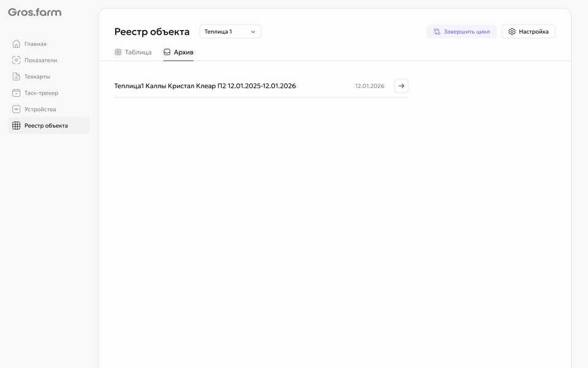Viewport: 588px width, 368px height.
Task: Go to Показатели section
Action: (x=49, y=60)
